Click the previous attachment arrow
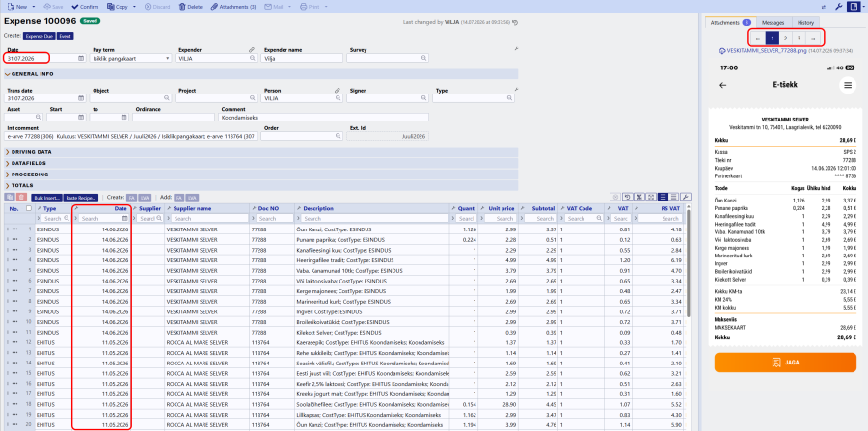 [x=758, y=38]
